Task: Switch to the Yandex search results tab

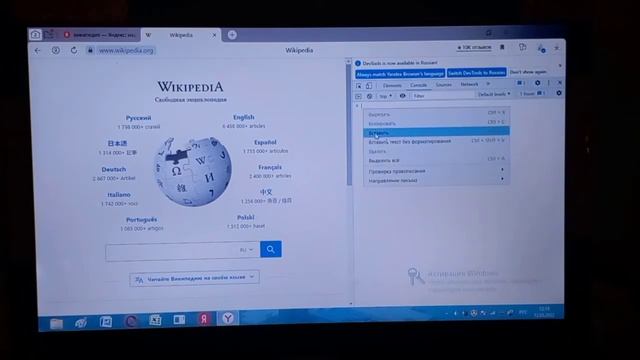Action: point(100,35)
